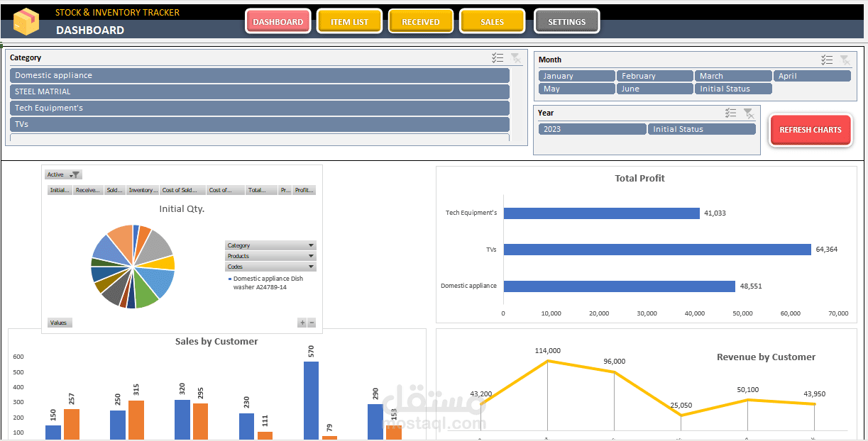The height and width of the screenshot is (441, 868).
Task: Click the Revenue by Customer chart title
Action: click(x=766, y=357)
